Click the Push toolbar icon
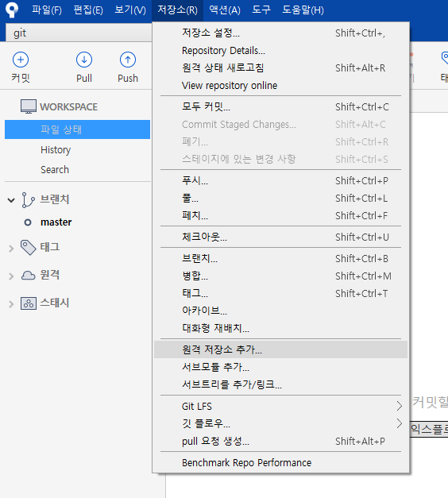The width and height of the screenshot is (448, 498). [128, 60]
